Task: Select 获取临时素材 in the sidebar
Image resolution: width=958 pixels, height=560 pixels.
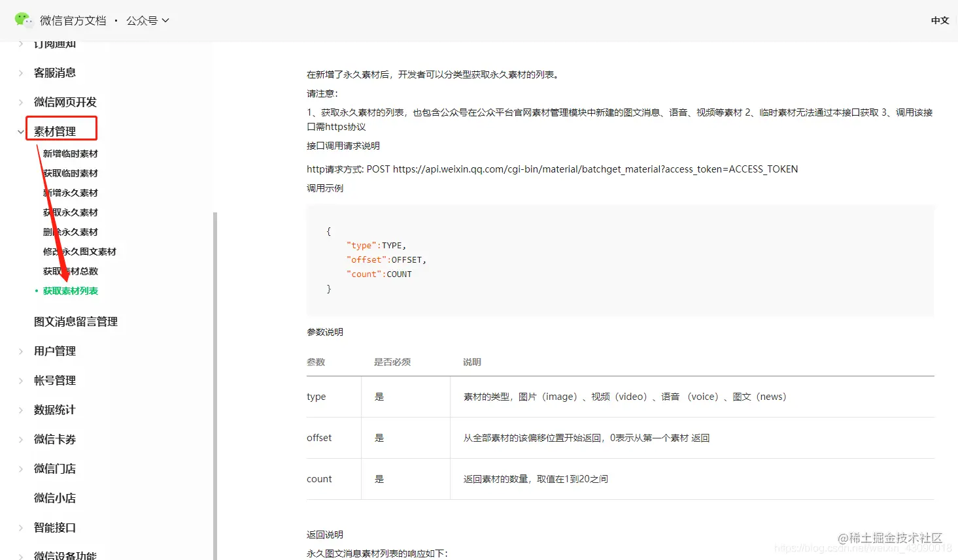Action: coord(70,173)
